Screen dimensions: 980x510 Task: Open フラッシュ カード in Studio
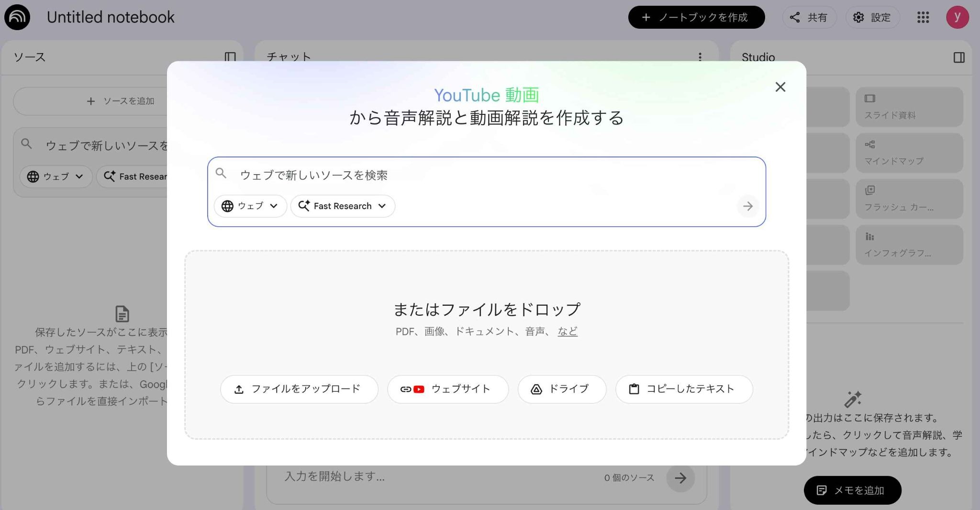tap(909, 199)
